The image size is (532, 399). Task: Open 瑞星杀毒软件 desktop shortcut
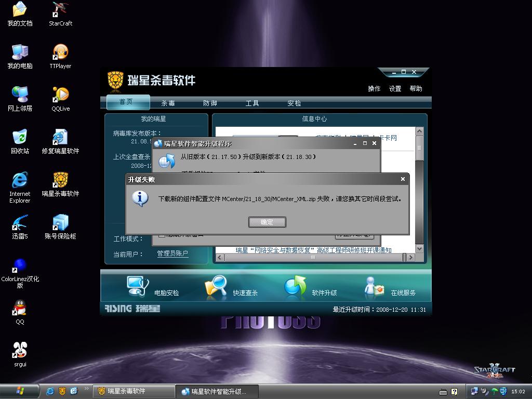click(60, 184)
